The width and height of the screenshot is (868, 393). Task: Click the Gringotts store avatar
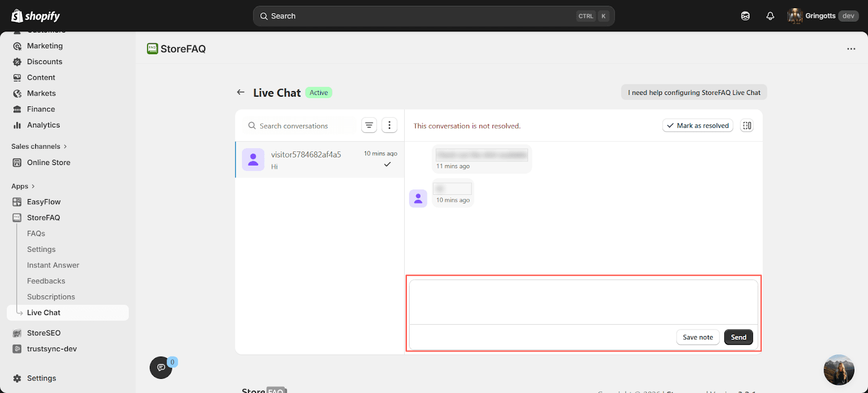coord(795,16)
